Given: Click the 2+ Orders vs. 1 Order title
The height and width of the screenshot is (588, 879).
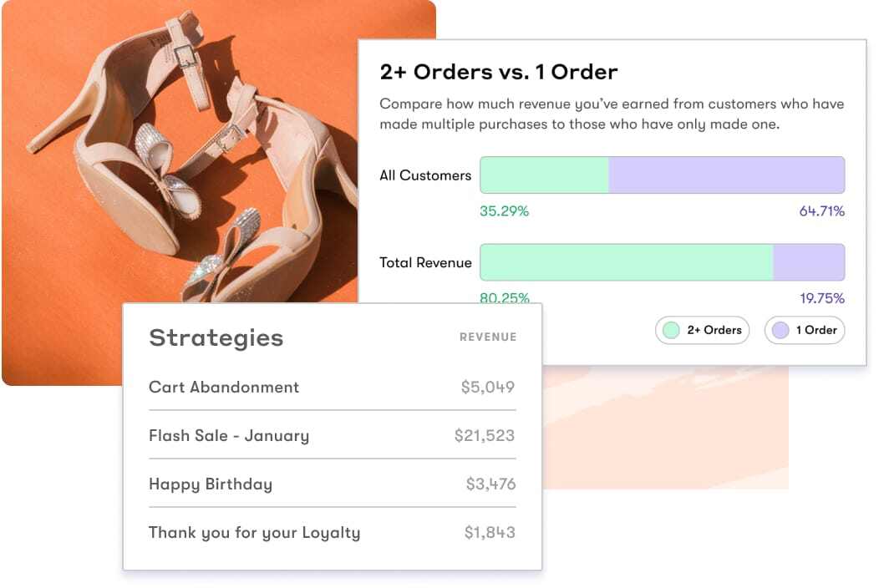Looking at the screenshot, I should pyautogui.click(x=499, y=72).
